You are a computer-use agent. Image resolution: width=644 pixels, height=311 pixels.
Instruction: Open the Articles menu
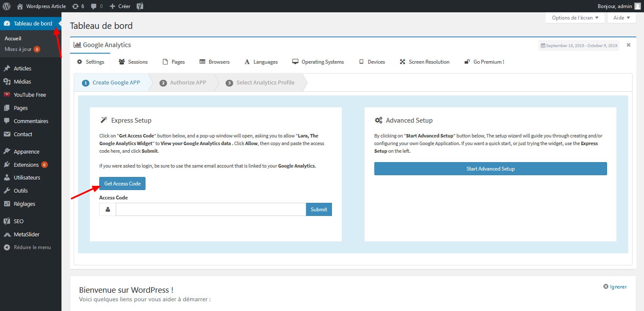point(31,68)
